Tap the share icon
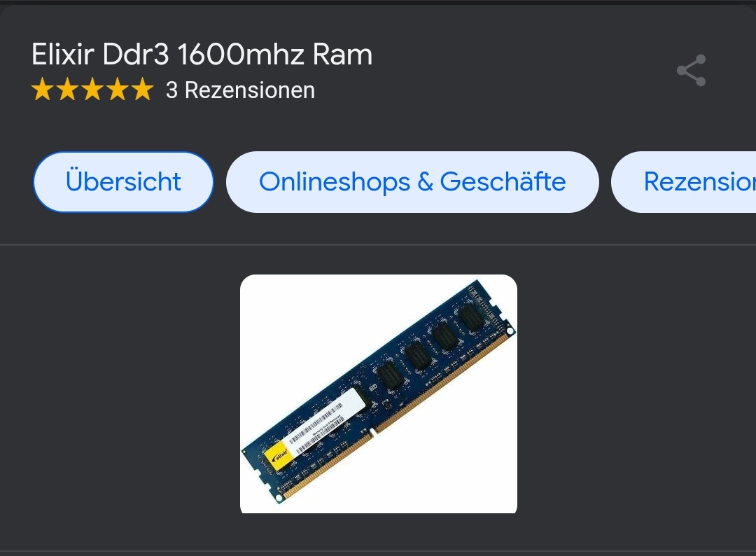The image size is (756, 556). [692, 71]
